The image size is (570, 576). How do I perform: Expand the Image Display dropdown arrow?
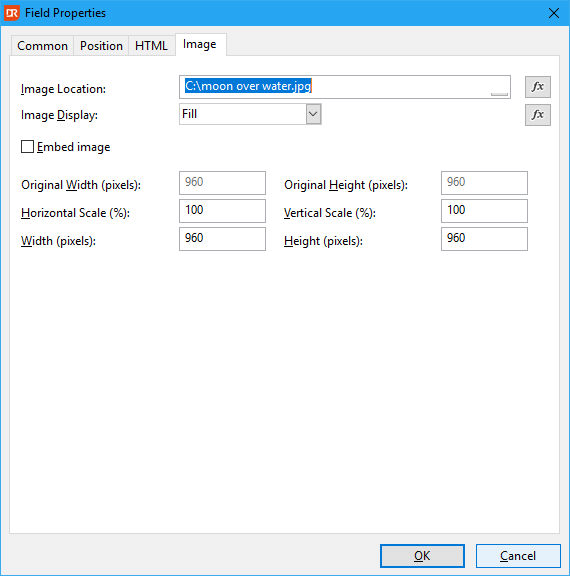[313, 114]
